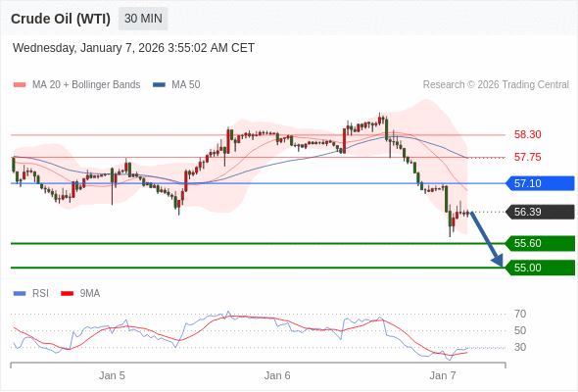Click the RSI 30 level label
The width and height of the screenshot is (578, 392).
520,347
